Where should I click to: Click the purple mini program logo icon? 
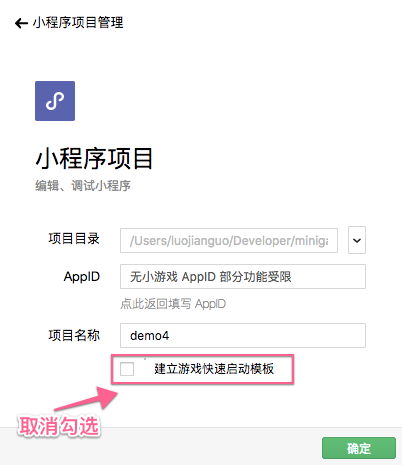tap(55, 101)
